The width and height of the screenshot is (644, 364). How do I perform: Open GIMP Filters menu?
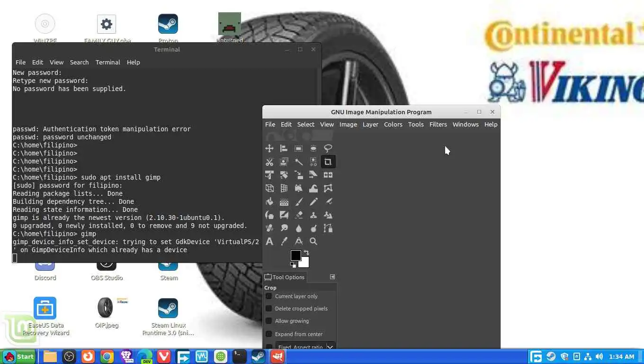(x=438, y=124)
